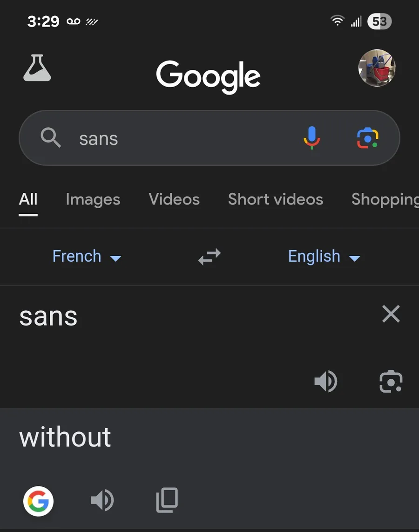Focus the search field containing 'sans'
Image resolution: width=419 pixels, height=532 pixels.
pos(209,138)
